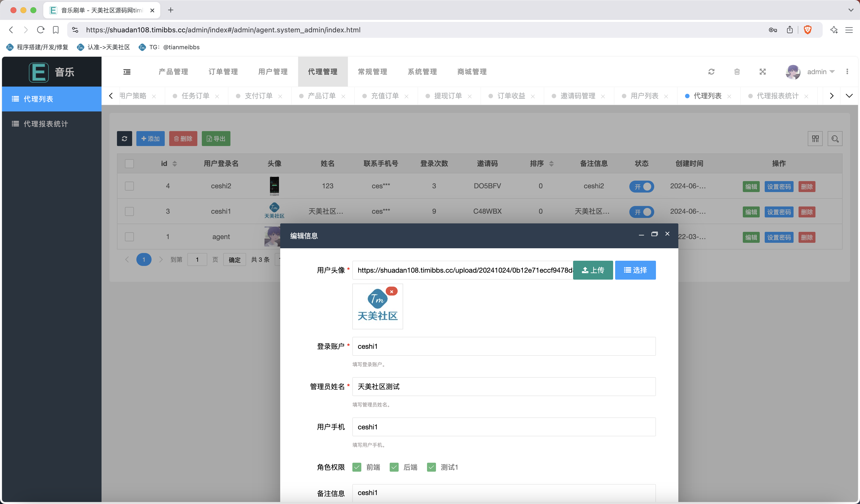The width and height of the screenshot is (860, 504).
Task: Remove the uploaded avatar with red x
Action: click(x=391, y=291)
